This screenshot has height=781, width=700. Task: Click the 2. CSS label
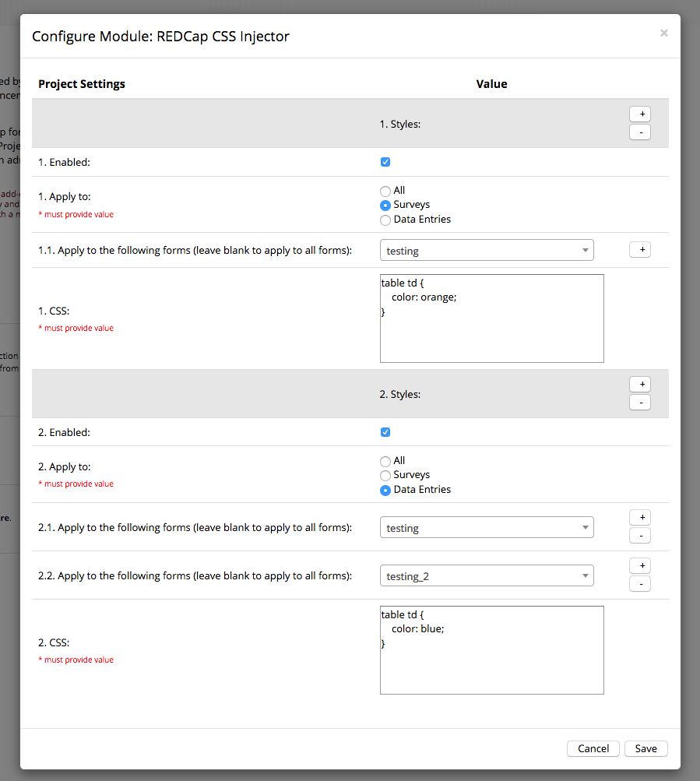tap(54, 642)
